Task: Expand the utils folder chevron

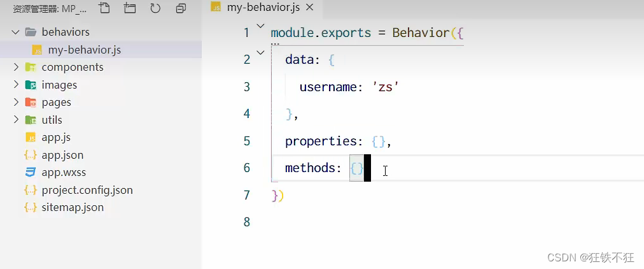Action: click(16, 120)
